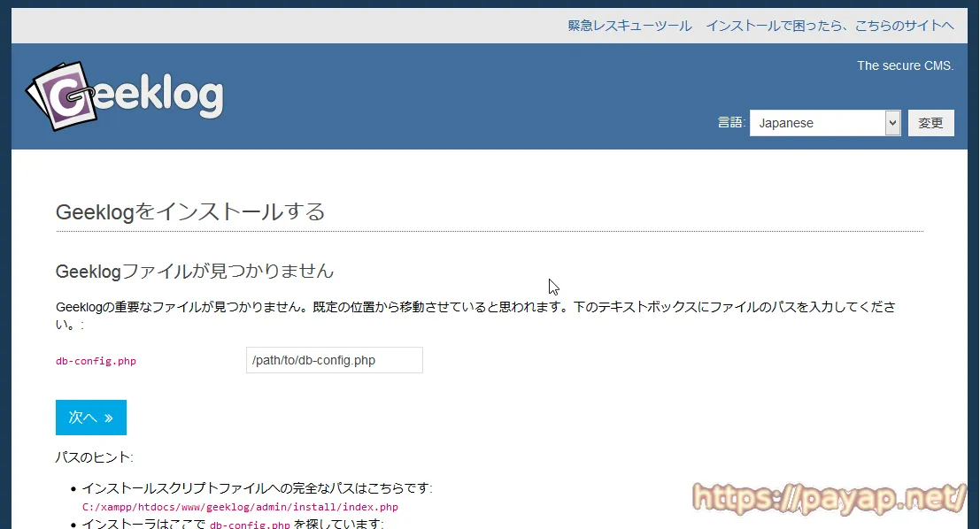The width and height of the screenshot is (980, 529).
Task: Click the Geeklog logo
Action: point(125,95)
